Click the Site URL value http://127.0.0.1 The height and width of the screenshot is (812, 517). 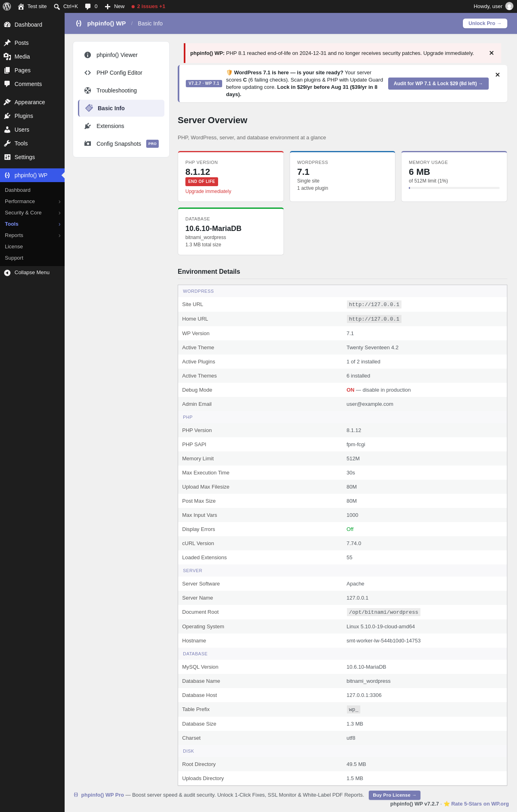click(x=374, y=304)
